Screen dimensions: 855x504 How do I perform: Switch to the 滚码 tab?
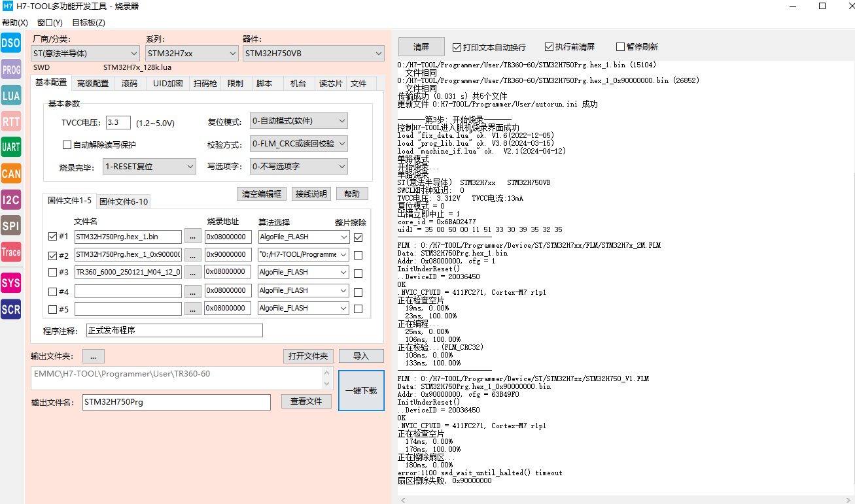[x=130, y=84]
